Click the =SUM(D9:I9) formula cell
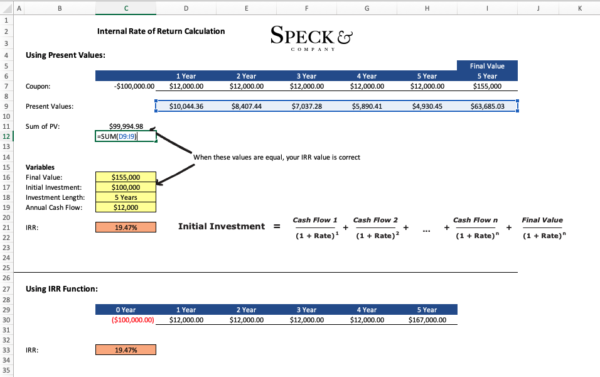Viewport: 600px width, 377px height. pyautogui.click(x=126, y=136)
